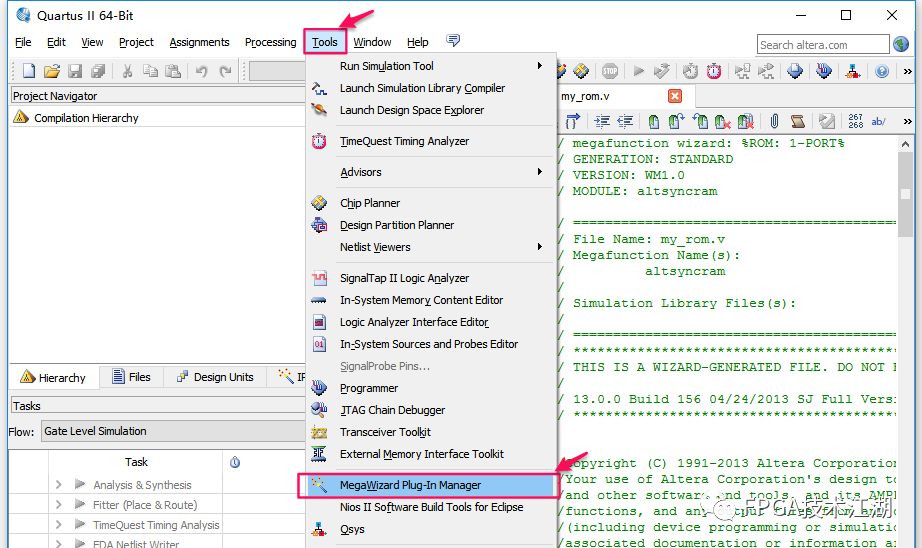The height and width of the screenshot is (548, 922).
Task: Expand the TimeQuest Timing Analysis task
Action: (x=58, y=524)
